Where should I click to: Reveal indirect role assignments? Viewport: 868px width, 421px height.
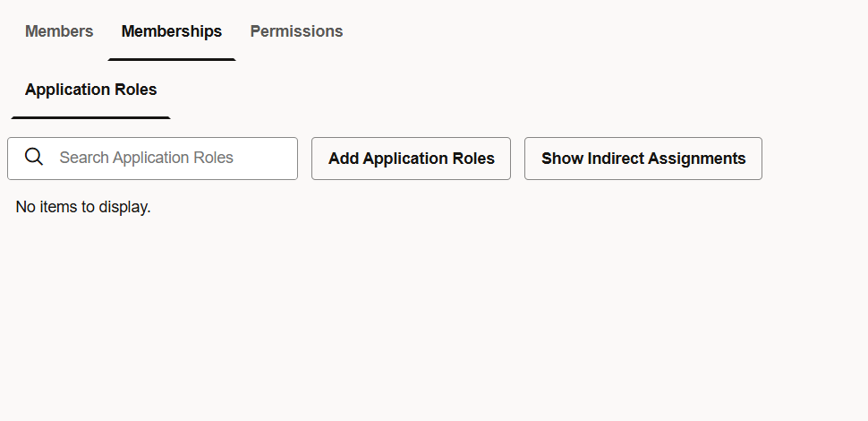point(642,159)
